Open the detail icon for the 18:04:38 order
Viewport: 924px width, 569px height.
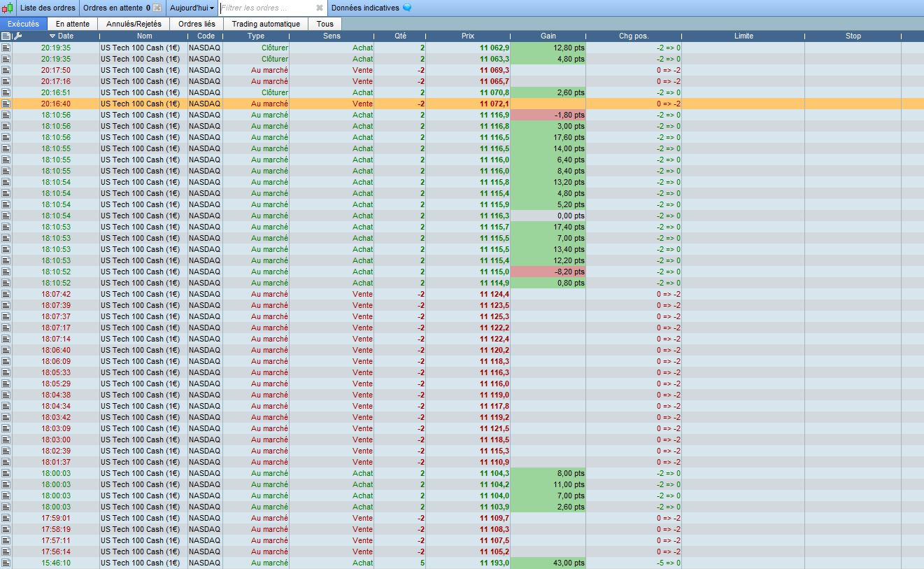[6, 395]
